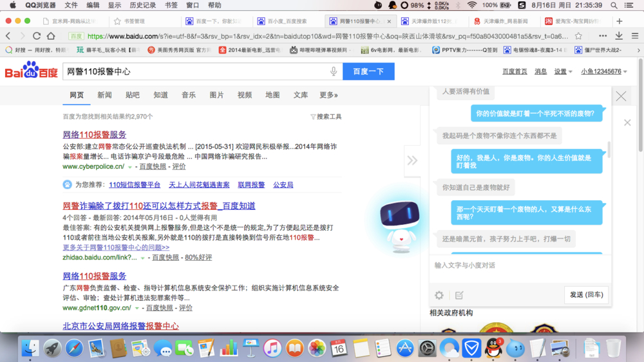
Task: Reload the current Baidu page
Action: 37,36
